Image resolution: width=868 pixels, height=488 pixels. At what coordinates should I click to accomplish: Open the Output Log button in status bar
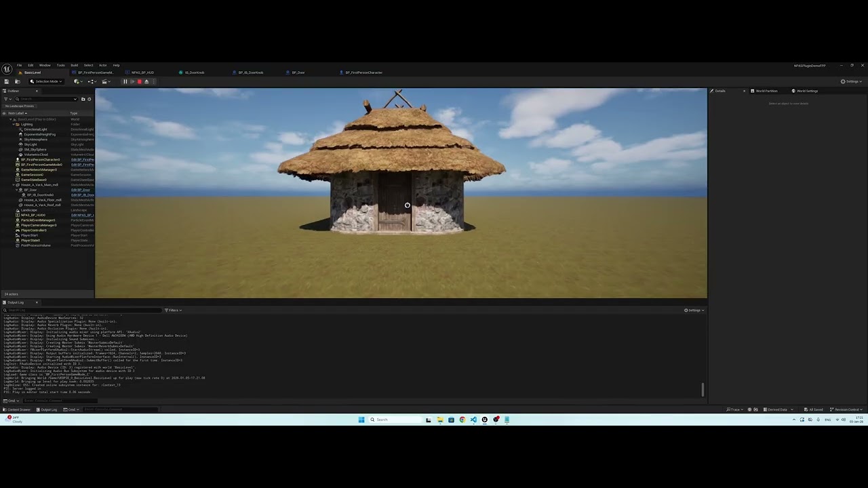tap(47, 409)
